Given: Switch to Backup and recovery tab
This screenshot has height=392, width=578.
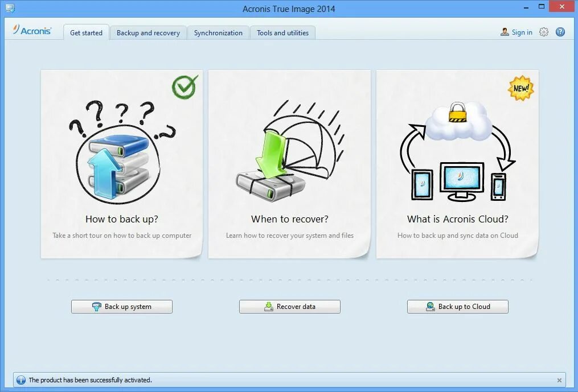Looking at the screenshot, I should (148, 32).
